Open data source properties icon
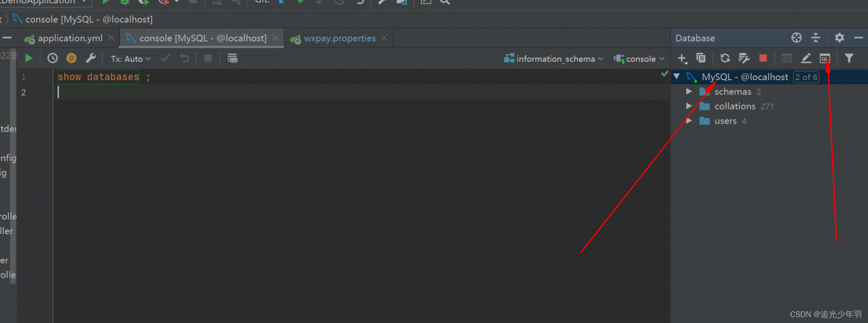This screenshot has width=868, height=323. coord(744,58)
